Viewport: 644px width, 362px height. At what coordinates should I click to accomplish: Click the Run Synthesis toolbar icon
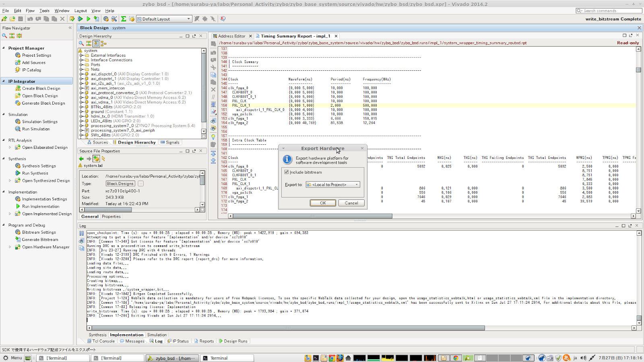pyautogui.click(x=80, y=19)
